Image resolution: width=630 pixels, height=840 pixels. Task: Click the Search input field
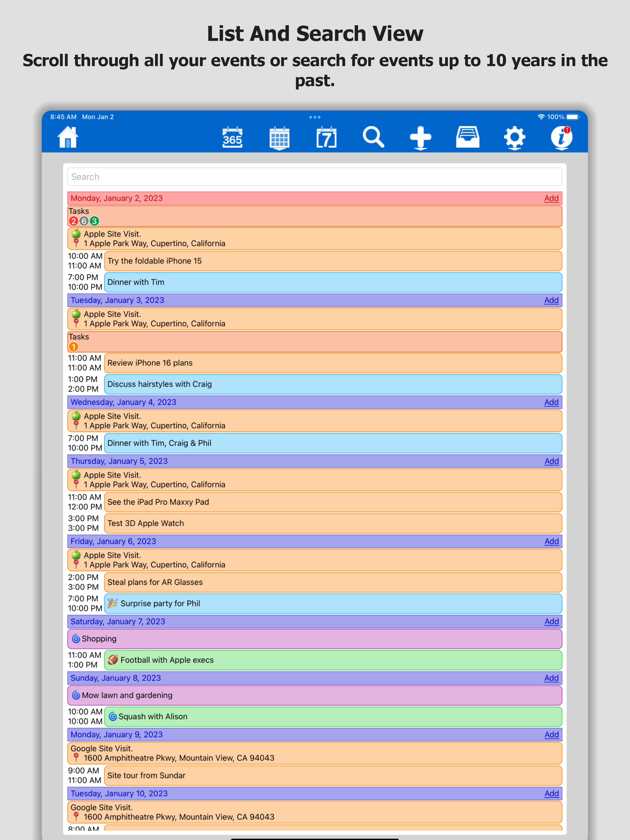(x=315, y=177)
